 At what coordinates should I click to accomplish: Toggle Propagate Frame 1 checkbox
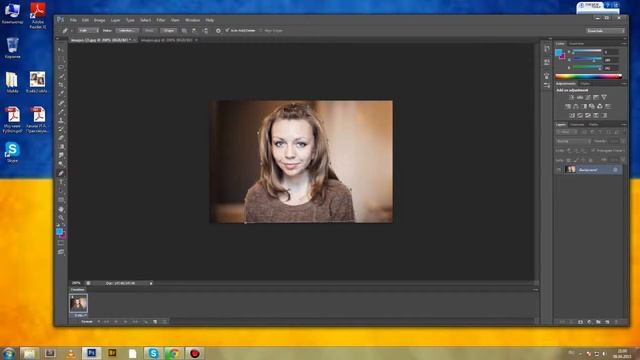point(593,151)
